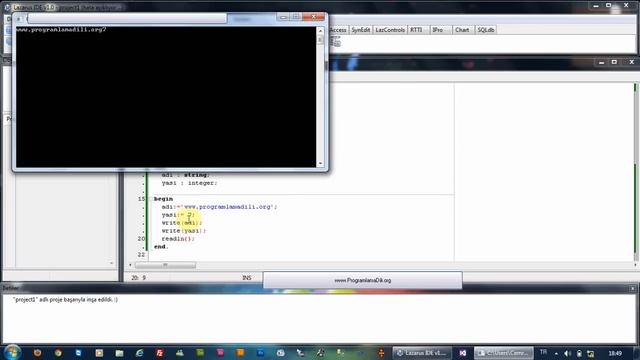Screen dimensions: 640x360
Task: Switch to console window taskbar button
Action: coord(503,353)
